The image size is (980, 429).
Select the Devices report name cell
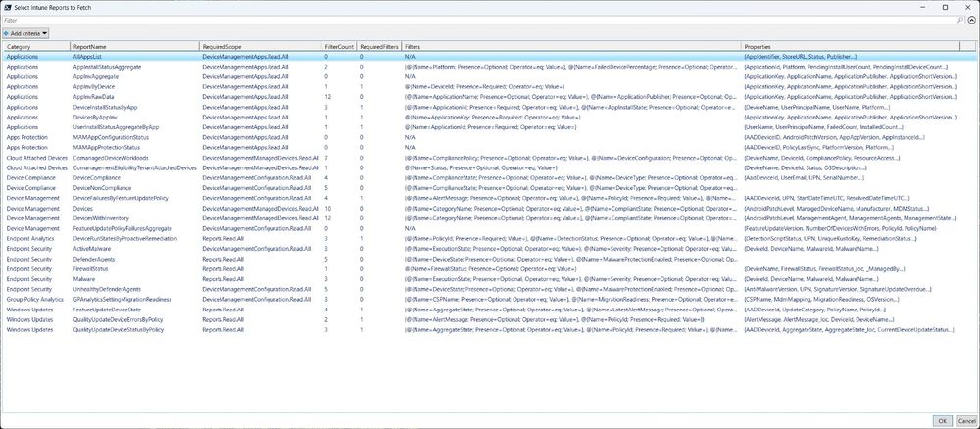click(83, 208)
